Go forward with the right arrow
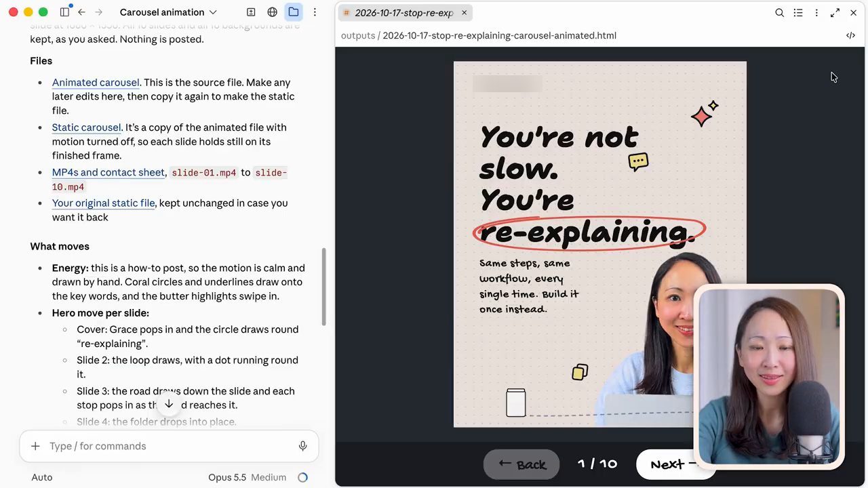 [99, 12]
